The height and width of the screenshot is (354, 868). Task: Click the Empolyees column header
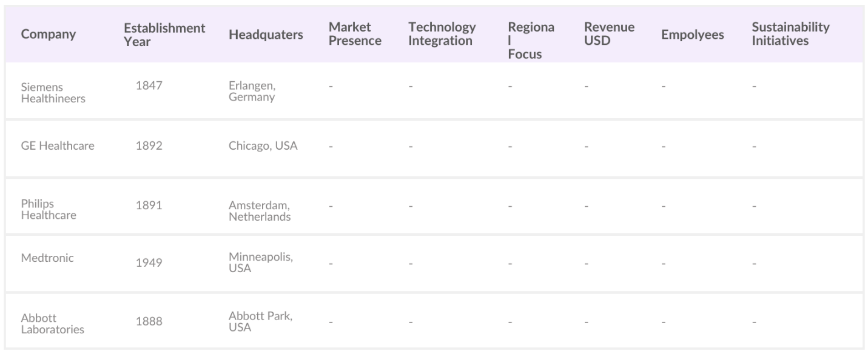(x=692, y=35)
